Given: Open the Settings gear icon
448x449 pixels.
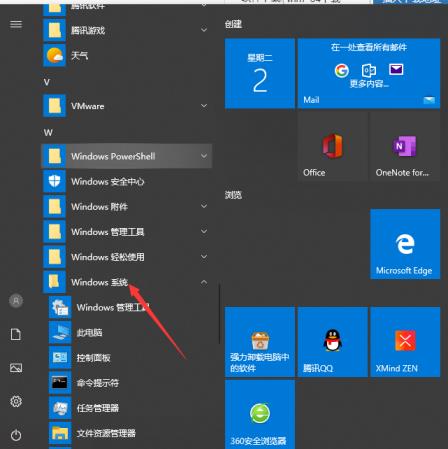Looking at the screenshot, I should coord(16,401).
